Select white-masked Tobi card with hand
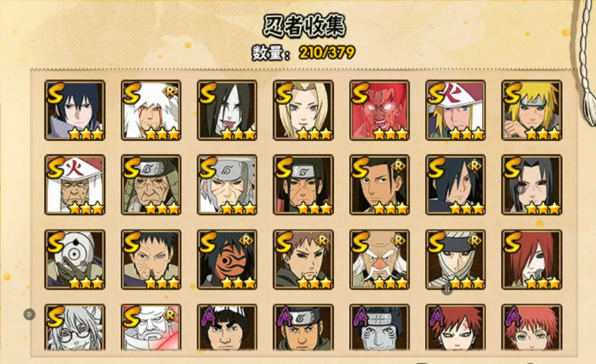 click(75, 260)
